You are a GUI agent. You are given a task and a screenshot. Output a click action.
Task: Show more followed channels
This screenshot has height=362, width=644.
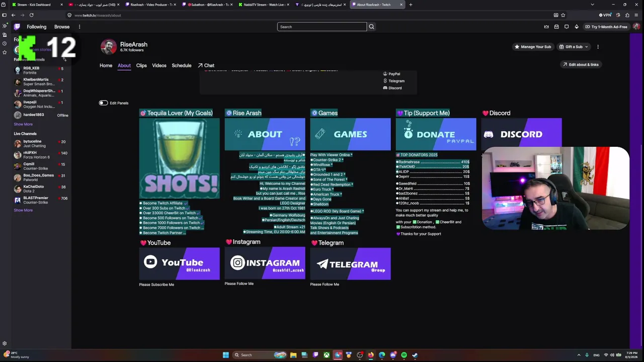(23, 124)
